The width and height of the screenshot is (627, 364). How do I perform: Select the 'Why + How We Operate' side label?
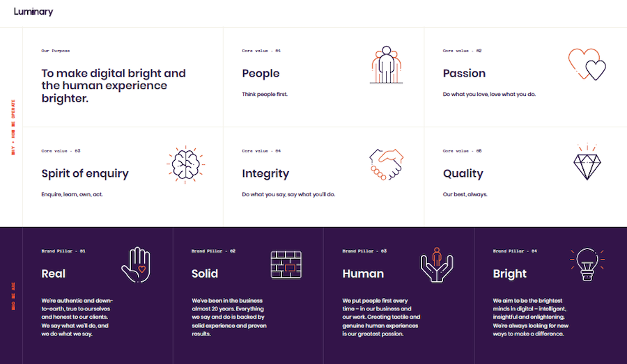tap(13, 127)
